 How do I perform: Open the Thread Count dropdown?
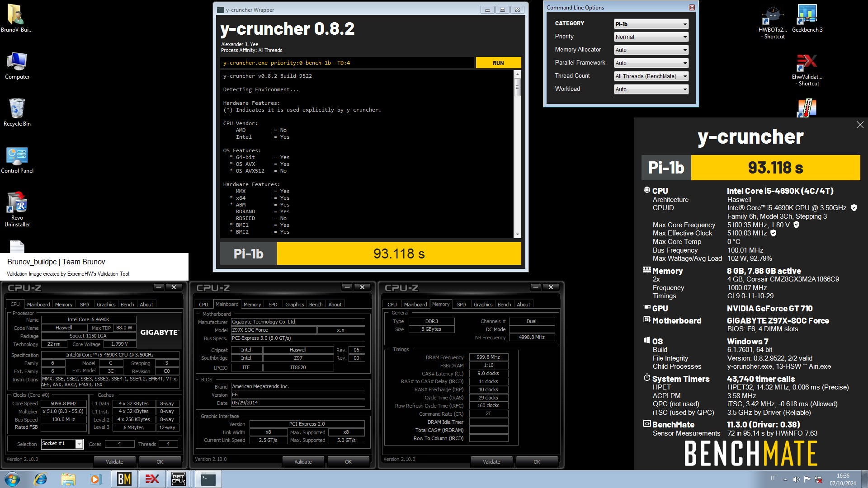(651, 76)
